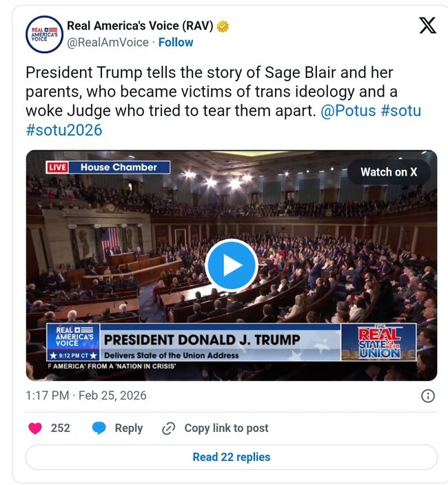Follow the RealAmVoice account

pos(176,42)
